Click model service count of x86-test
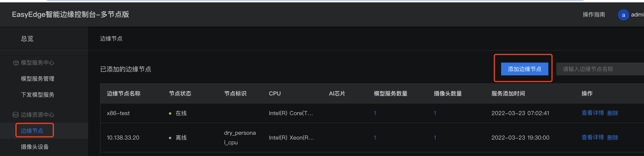Image resolution: width=644 pixels, height=156 pixels. coord(375,113)
